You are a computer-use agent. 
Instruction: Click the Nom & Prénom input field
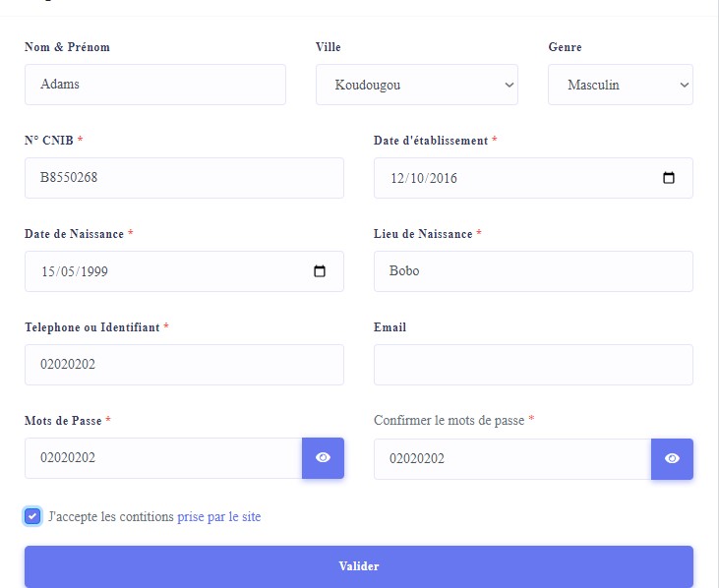pos(155,85)
